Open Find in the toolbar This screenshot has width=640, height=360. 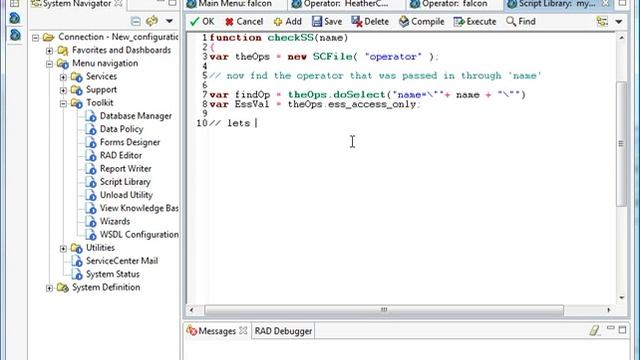tap(521, 21)
